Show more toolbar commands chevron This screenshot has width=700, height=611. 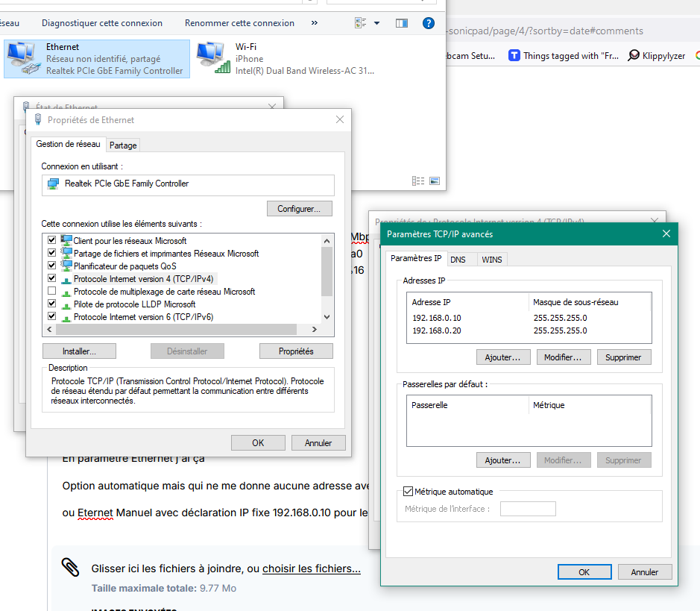(x=315, y=23)
